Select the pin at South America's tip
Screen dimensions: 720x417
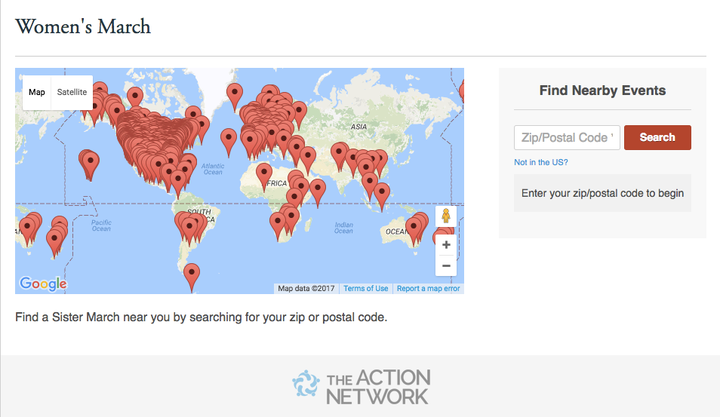pyautogui.click(x=191, y=277)
